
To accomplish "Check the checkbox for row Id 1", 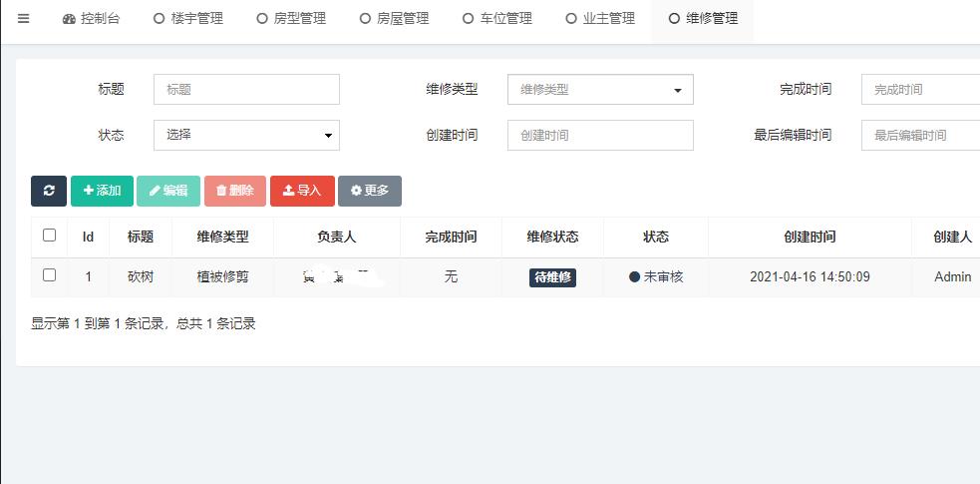I will [49, 275].
